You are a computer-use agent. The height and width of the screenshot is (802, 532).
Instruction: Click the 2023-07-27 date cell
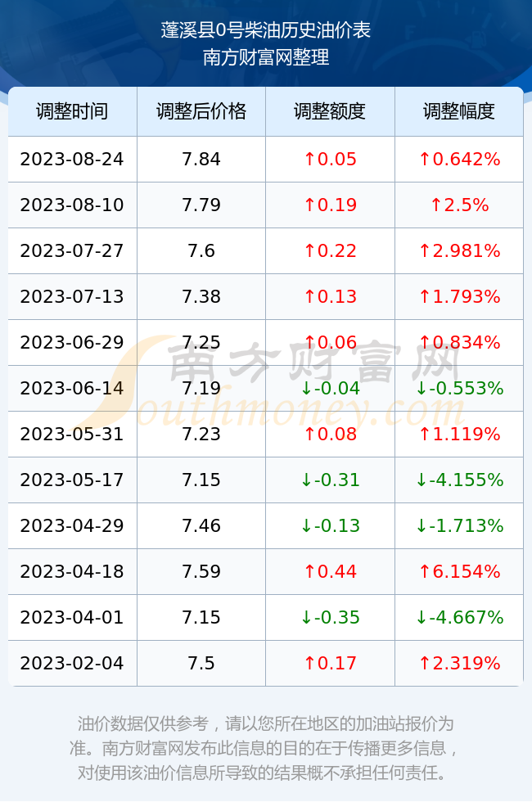(x=72, y=250)
